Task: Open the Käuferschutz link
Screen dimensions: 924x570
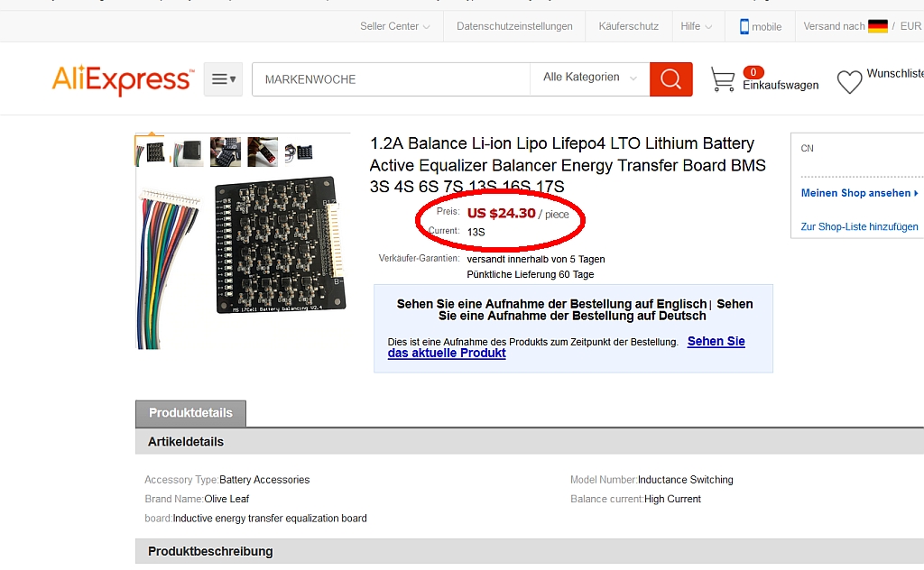Action: 628,26
